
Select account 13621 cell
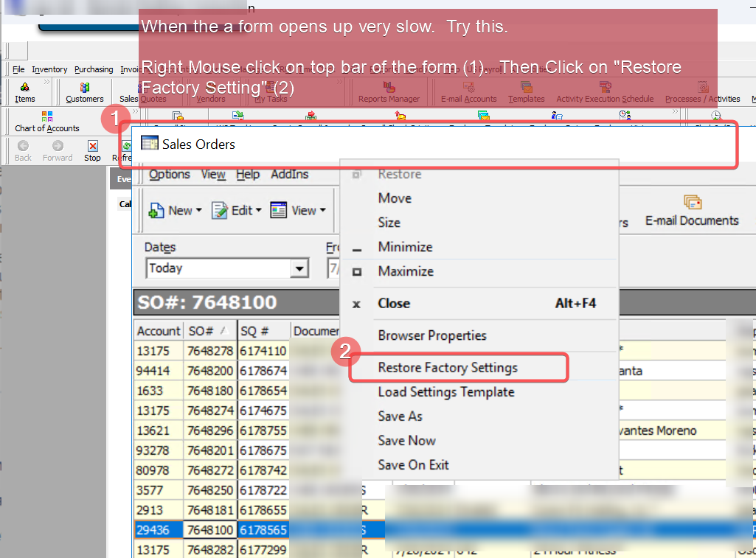(x=159, y=430)
